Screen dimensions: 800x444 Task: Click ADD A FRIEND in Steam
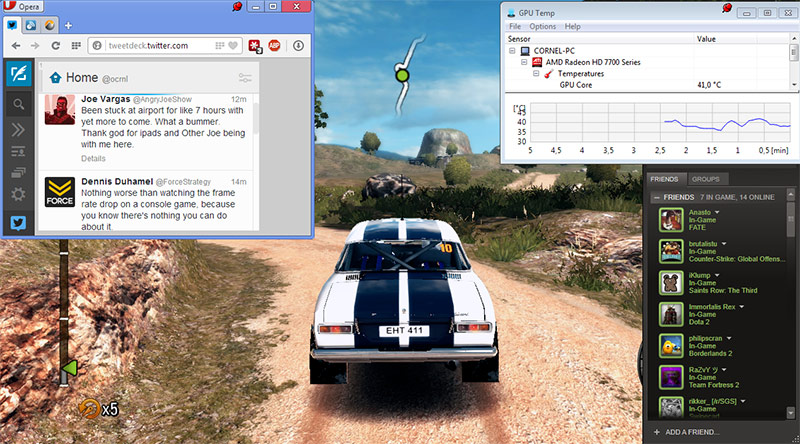pyautogui.click(x=687, y=432)
